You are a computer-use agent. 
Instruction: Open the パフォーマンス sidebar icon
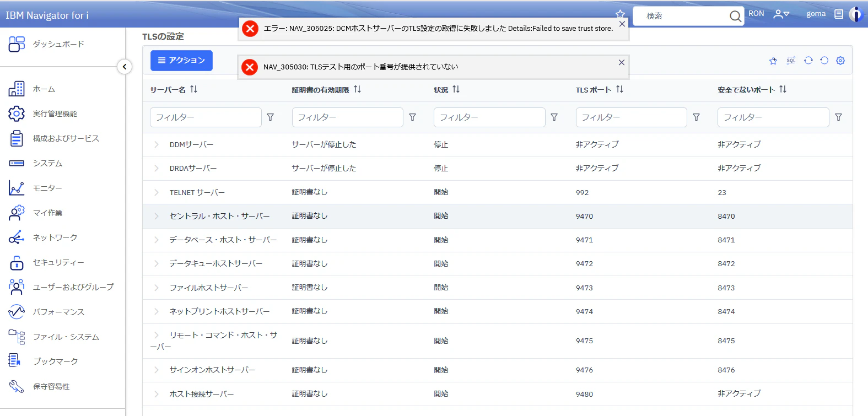point(17,312)
